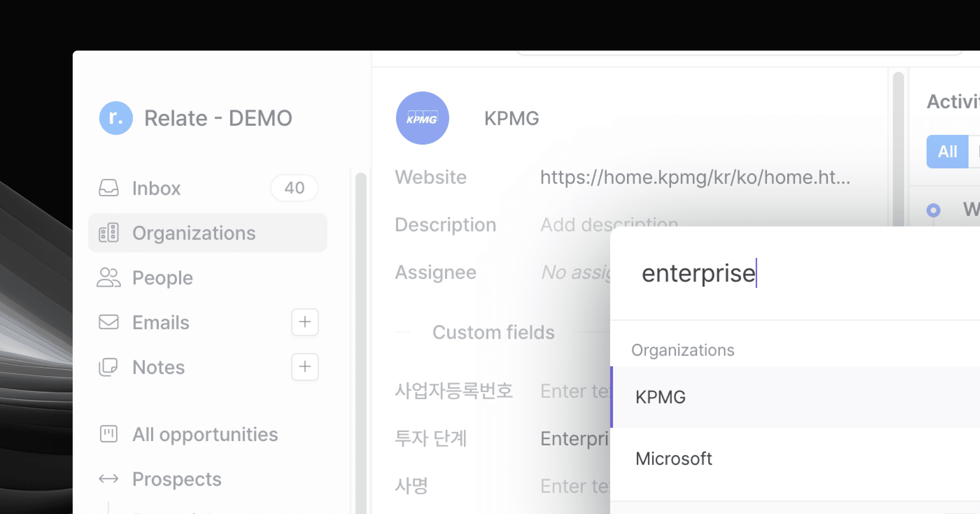Open the Organizations sidebar menu item
Image resolution: width=980 pixels, height=514 pixels.
click(x=194, y=233)
